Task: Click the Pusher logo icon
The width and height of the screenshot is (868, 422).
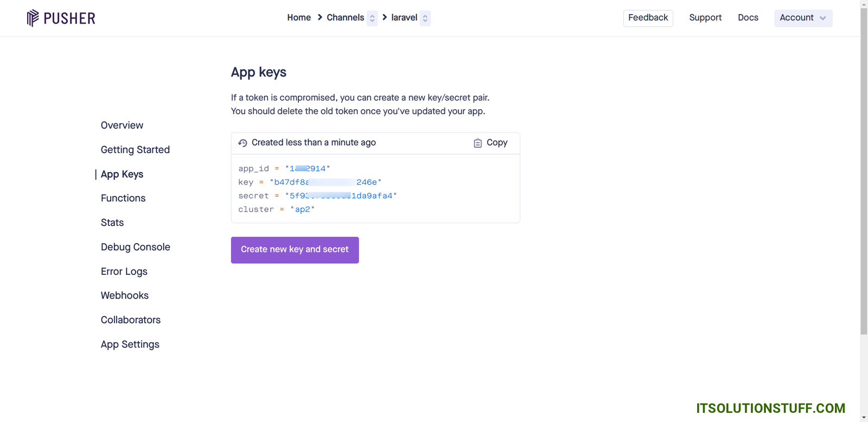Action: [x=33, y=18]
